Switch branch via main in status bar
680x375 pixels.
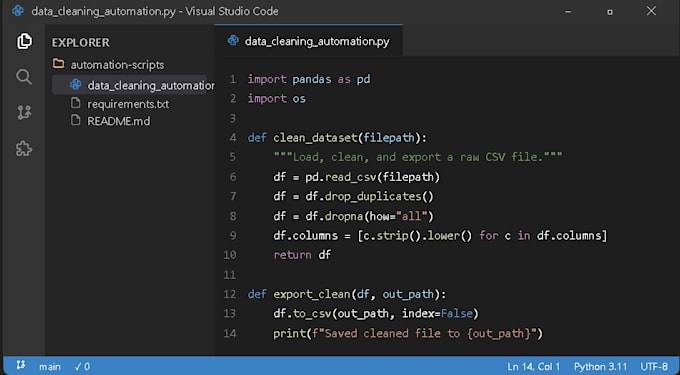49,367
